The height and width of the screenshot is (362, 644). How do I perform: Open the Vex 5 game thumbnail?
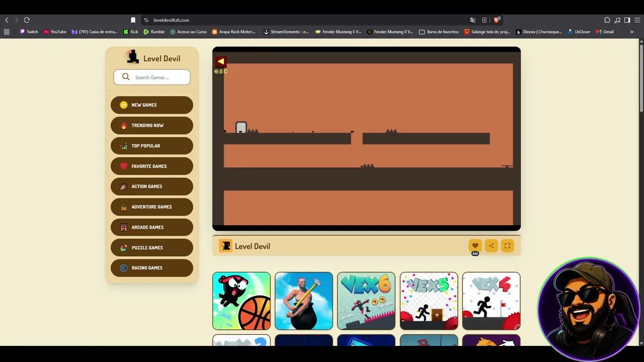[429, 301]
